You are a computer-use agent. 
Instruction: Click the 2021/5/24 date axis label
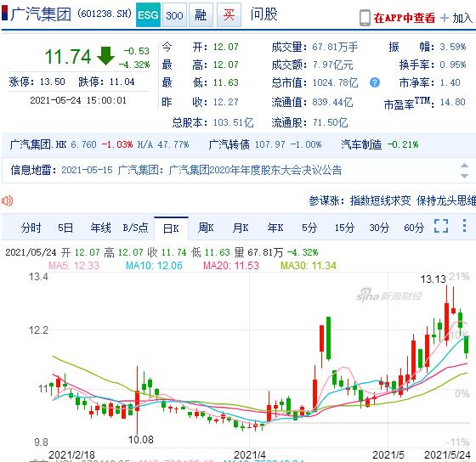(x=447, y=455)
